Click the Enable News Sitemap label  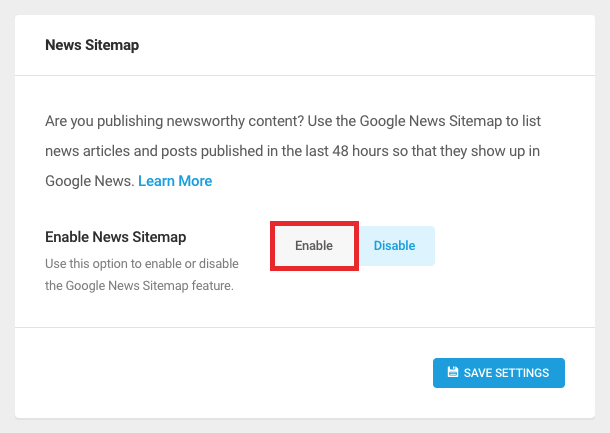tap(116, 237)
